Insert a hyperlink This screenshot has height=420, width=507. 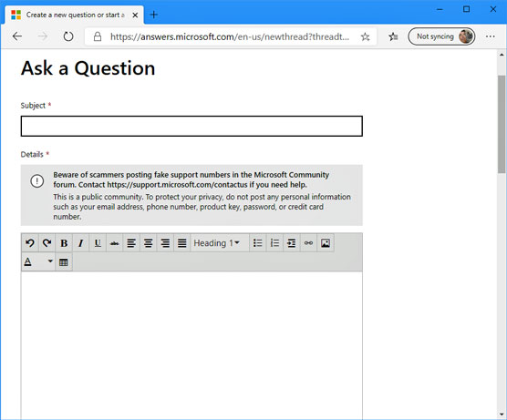pyautogui.click(x=308, y=243)
